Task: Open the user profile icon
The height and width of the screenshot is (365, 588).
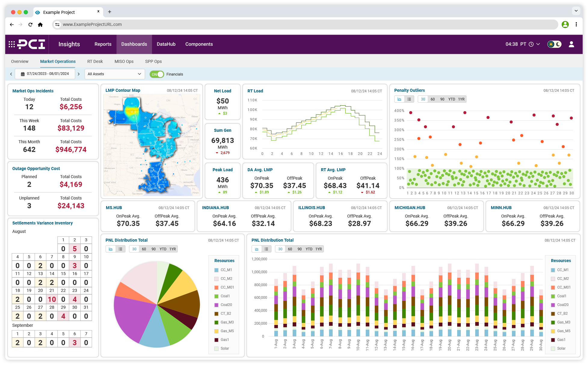Action: click(x=571, y=44)
